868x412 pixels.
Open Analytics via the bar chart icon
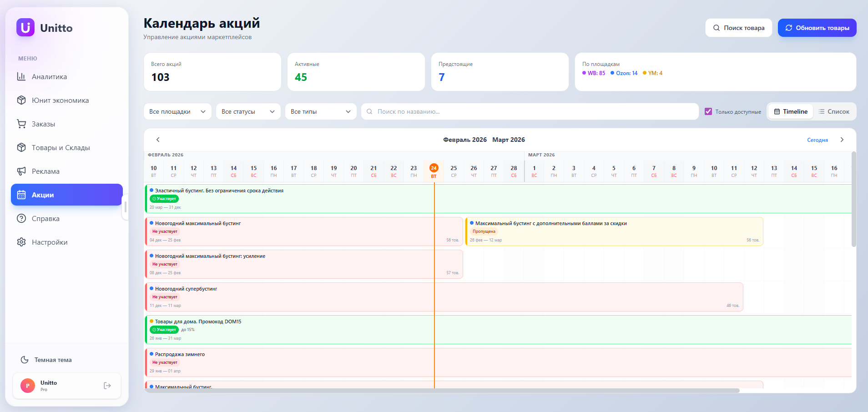pyautogui.click(x=21, y=76)
